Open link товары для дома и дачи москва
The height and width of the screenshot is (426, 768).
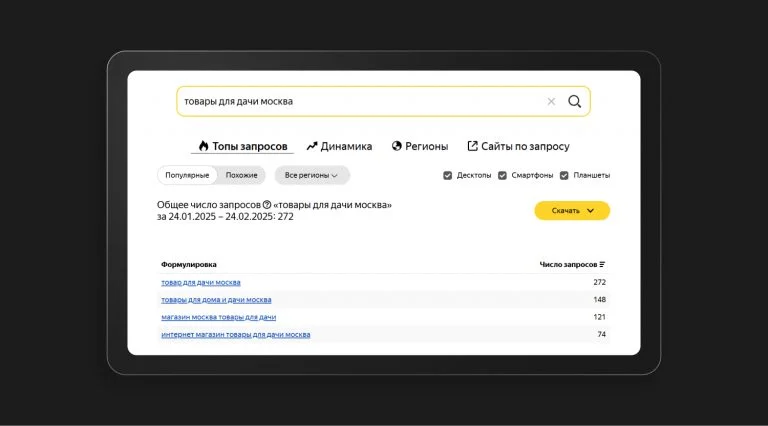click(x=216, y=300)
